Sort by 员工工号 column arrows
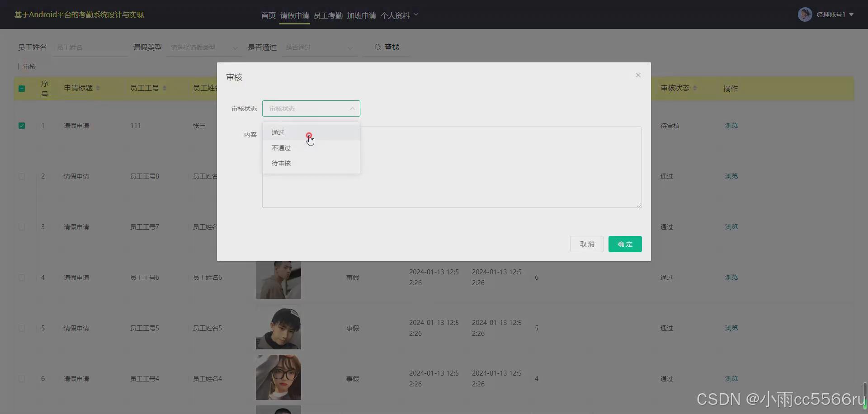 pyautogui.click(x=165, y=88)
